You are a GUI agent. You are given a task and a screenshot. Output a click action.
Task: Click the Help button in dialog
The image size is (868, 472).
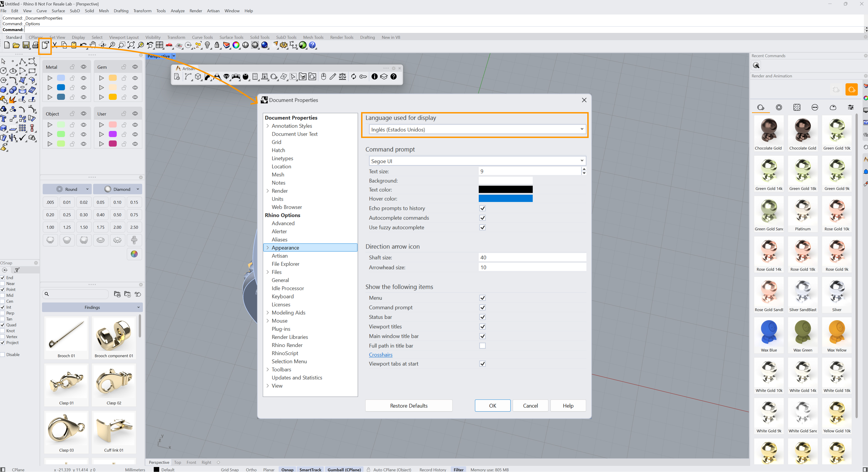coord(568,406)
